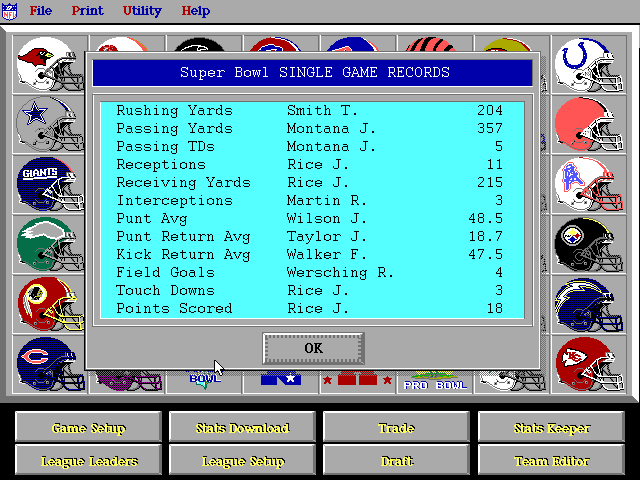Open the blue NFC star logo
The height and width of the screenshot is (480, 640).
pyautogui.click(x=281, y=379)
